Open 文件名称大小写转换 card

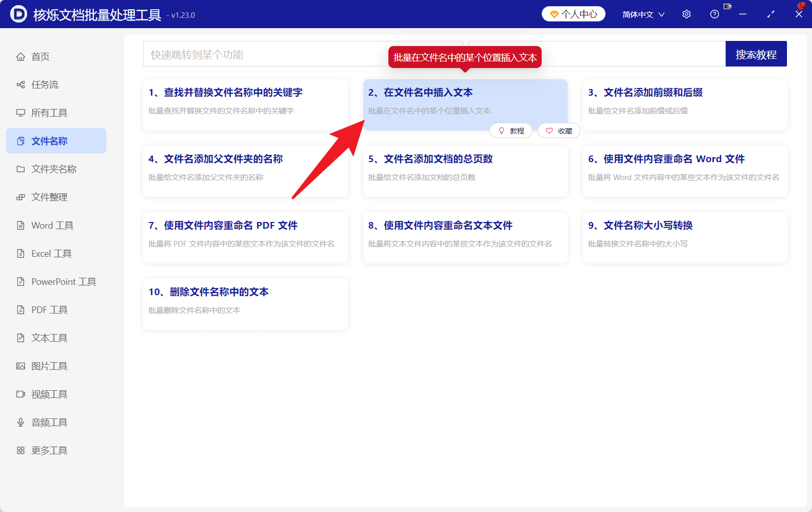click(685, 238)
